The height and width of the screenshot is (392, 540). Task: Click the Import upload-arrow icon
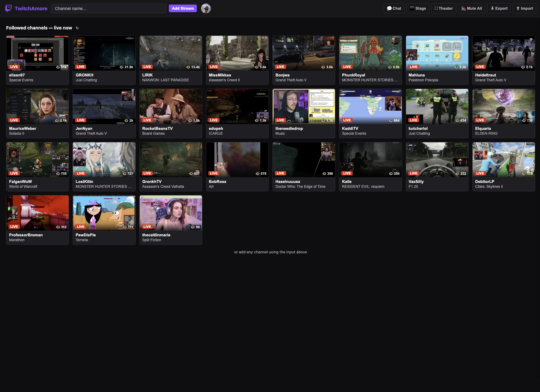coord(518,8)
